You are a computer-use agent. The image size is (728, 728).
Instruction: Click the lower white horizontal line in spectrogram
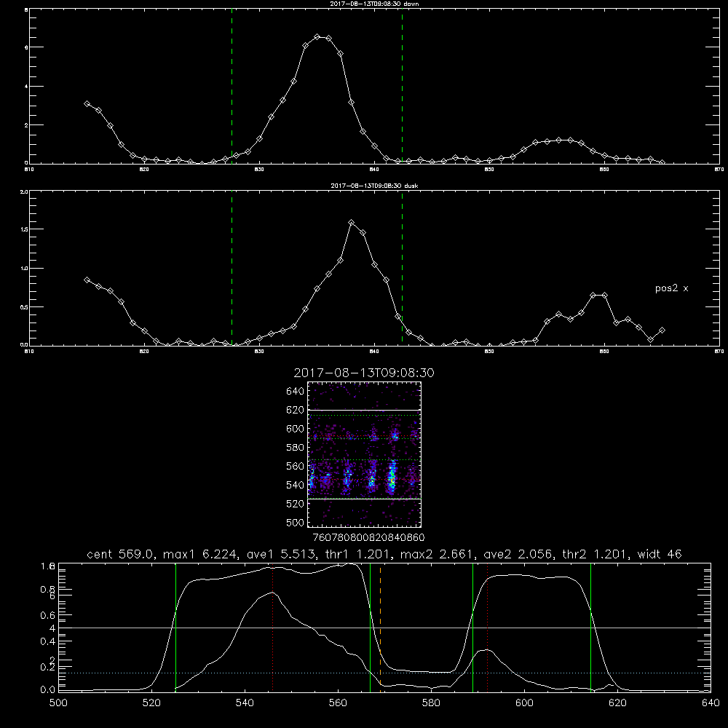[365, 499]
